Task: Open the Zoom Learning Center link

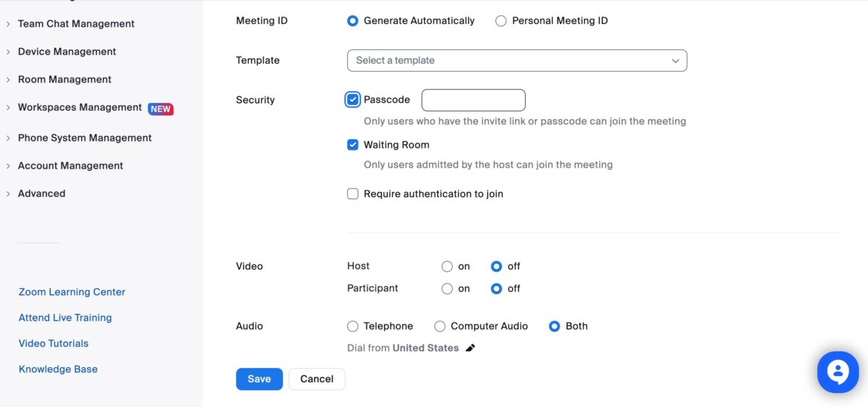Action: (72, 293)
